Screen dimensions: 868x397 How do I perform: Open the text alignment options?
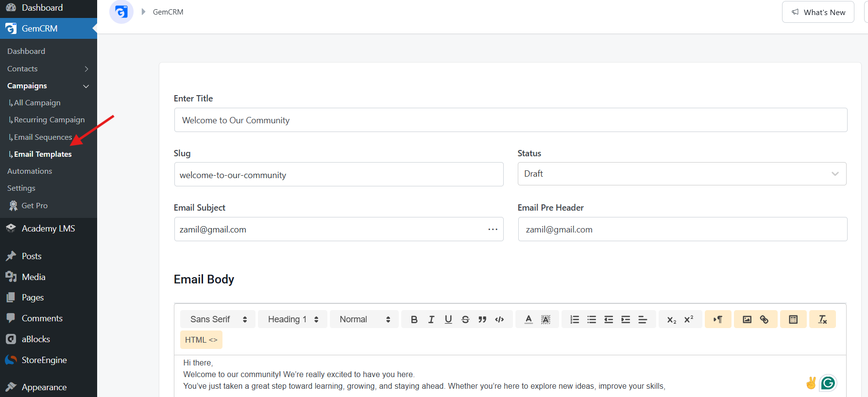tap(643, 319)
